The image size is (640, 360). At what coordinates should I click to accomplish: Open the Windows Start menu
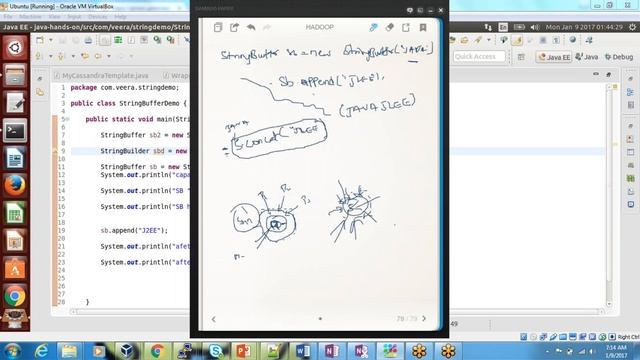pyautogui.click(x=12, y=351)
